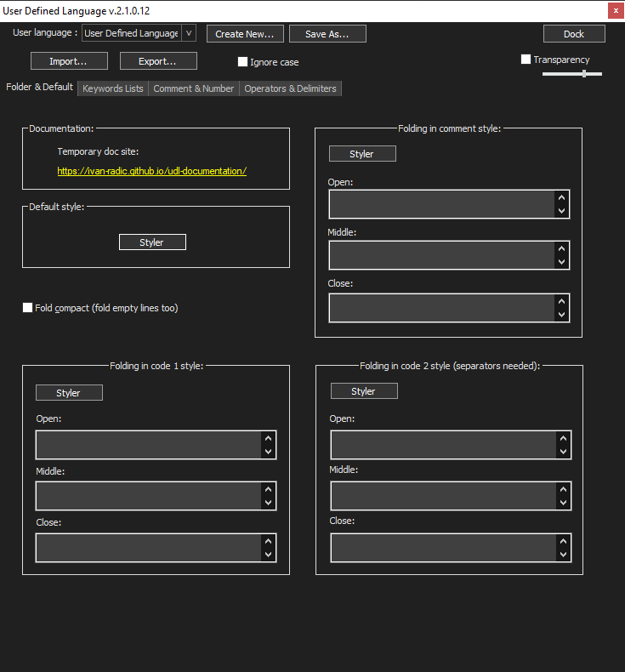Viewport: 625px width, 672px height.
Task: Adjust the Transparency slider
Action: (572, 74)
